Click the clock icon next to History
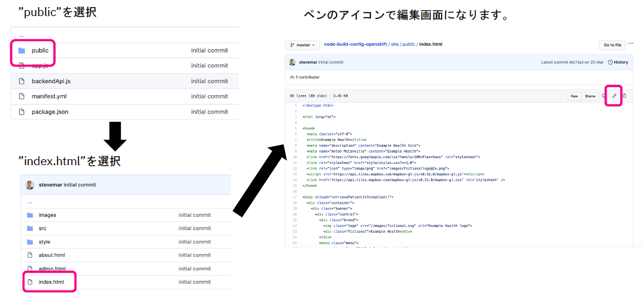The width and height of the screenshot is (644, 300). 610,62
